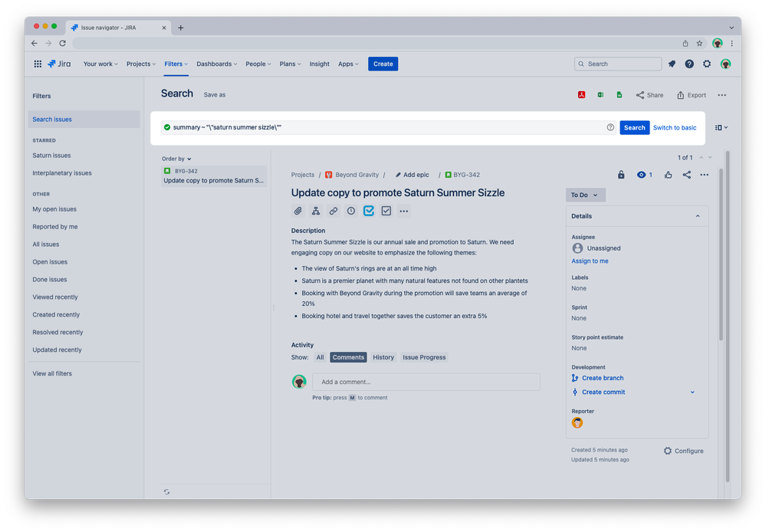This screenshot has width=766, height=532.
Task: Click the Configure button
Action: coord(683,451)
